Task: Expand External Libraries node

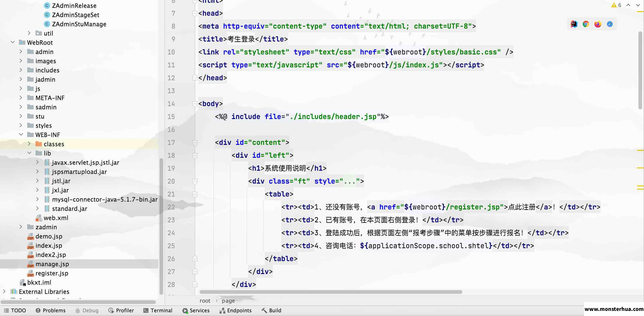Action: pos(4,292)
